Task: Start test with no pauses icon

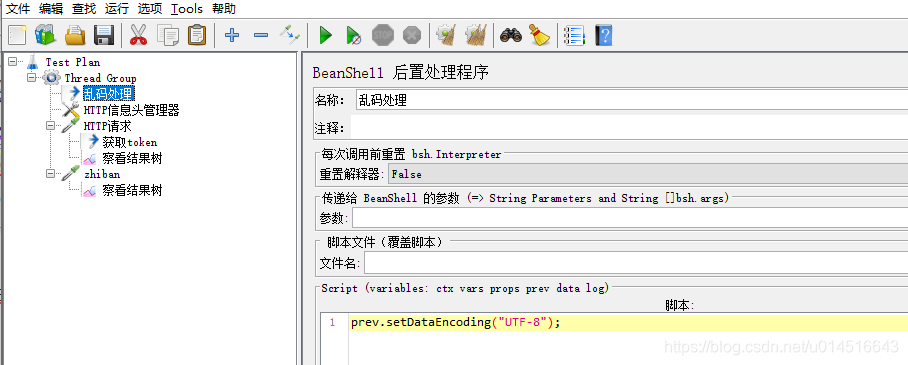Action: pos(353,35)
